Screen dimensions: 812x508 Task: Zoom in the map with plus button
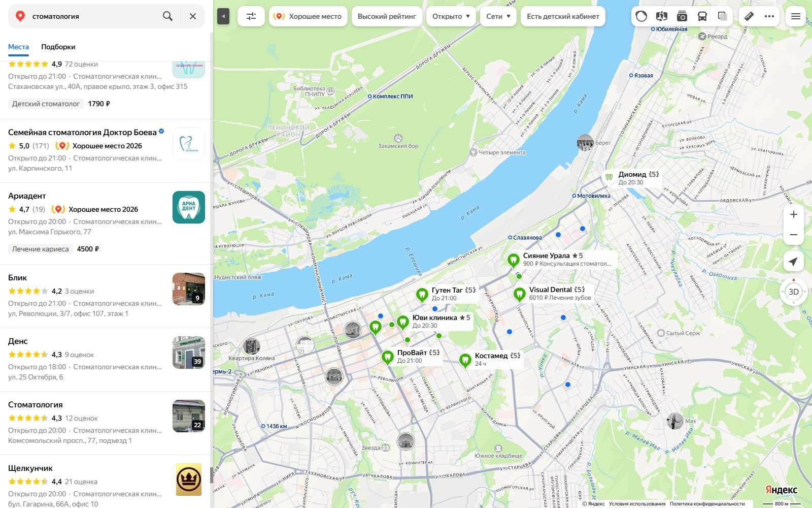tap(794, 214)
